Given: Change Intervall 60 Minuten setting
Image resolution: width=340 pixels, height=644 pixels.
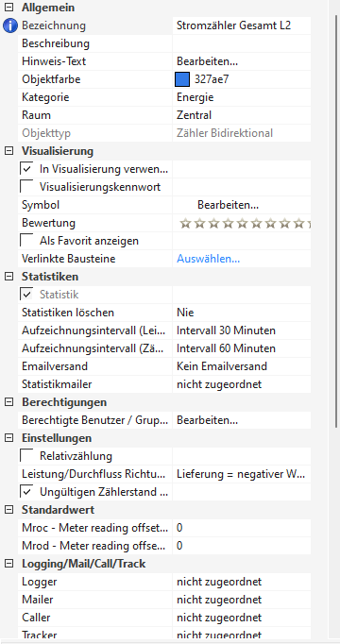Looking at the screenshot, I should (242, 348).
